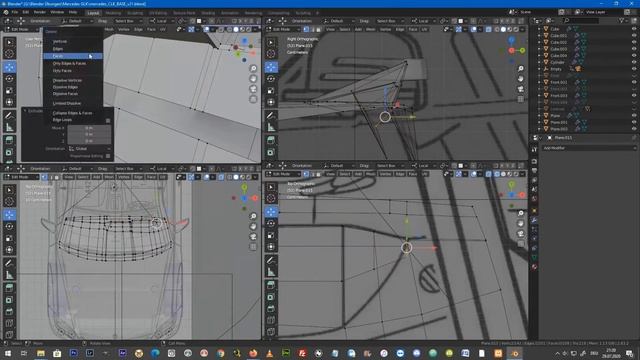Hide Cube.001 via its eye icon

(634, 36)
